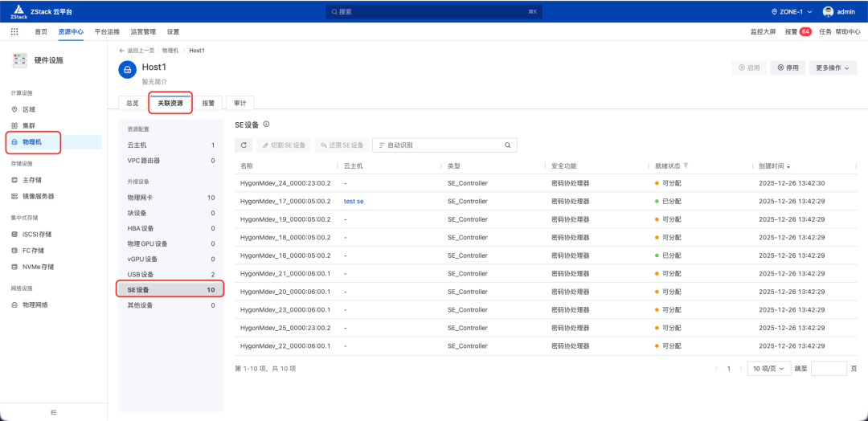Open the app grid menu icon
868x421 pixels.
tap(14, 31)
